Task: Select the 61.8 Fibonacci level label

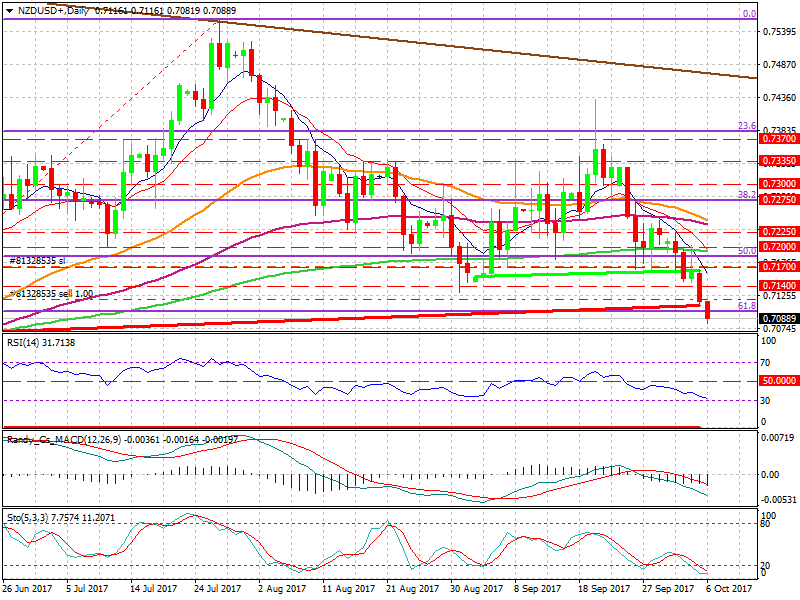Action: (x=745, y=305)
